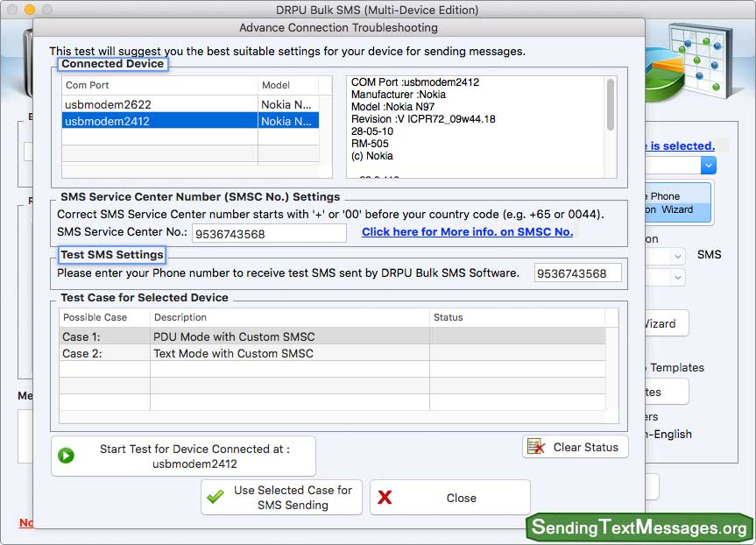Click the test phone number field
The width and height of the screenshot is (756, 545).
(577, 273)
